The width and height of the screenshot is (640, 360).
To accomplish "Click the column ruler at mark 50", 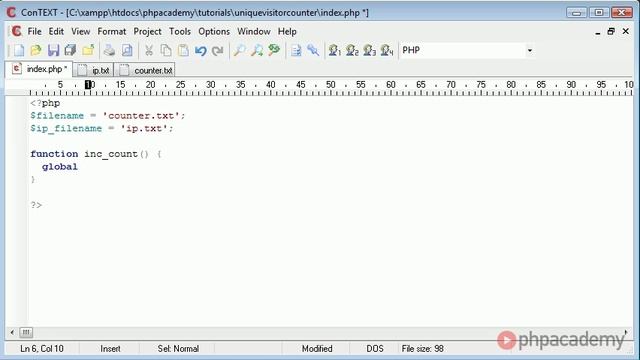I will [331, 85].
